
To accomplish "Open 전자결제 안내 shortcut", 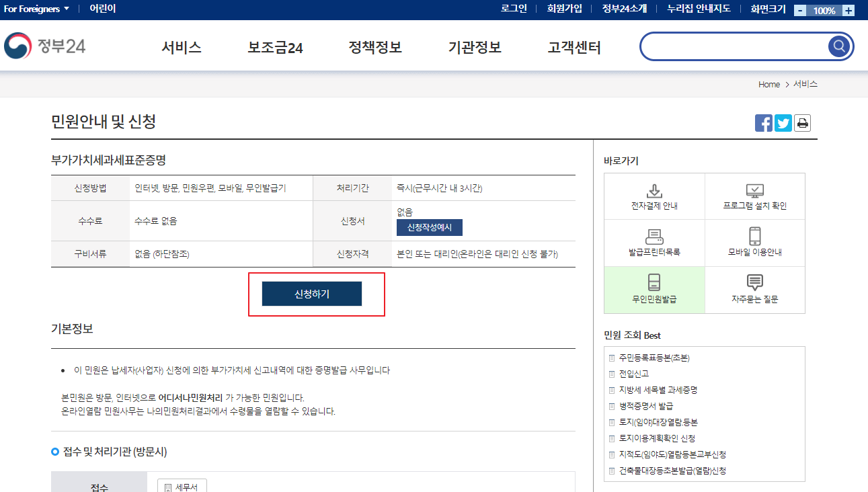I will [654, 196].
